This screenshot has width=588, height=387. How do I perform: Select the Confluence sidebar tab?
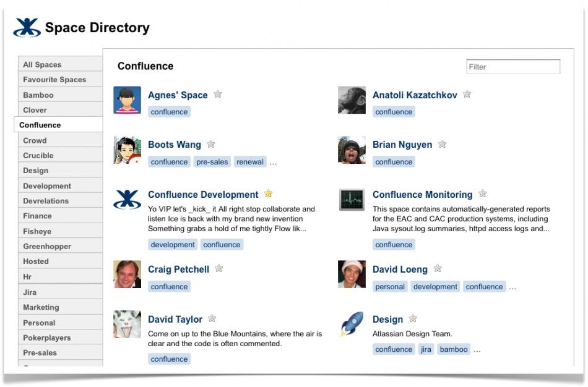coord(58,125)
